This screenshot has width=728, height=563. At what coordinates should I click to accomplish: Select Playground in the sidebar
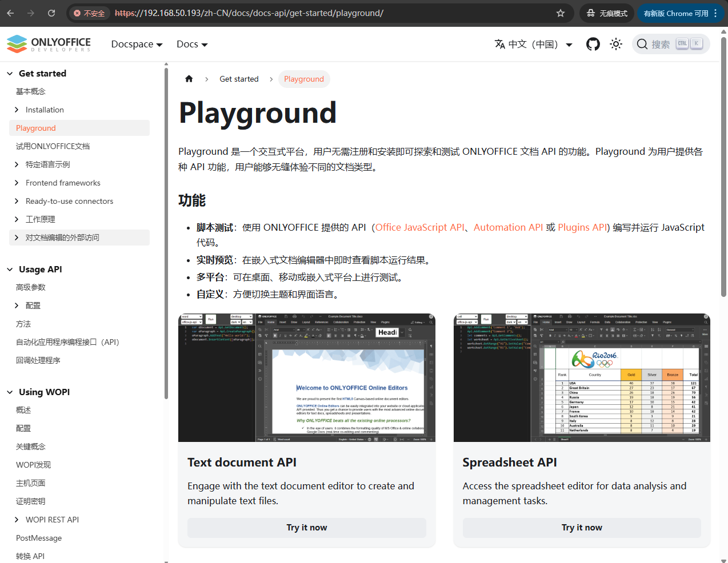79,128
